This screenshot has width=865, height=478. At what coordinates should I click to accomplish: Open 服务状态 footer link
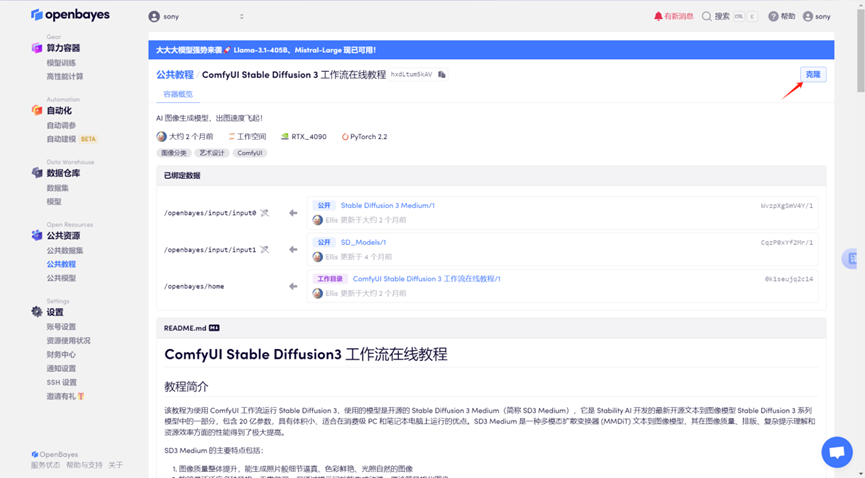click(46, 465)
